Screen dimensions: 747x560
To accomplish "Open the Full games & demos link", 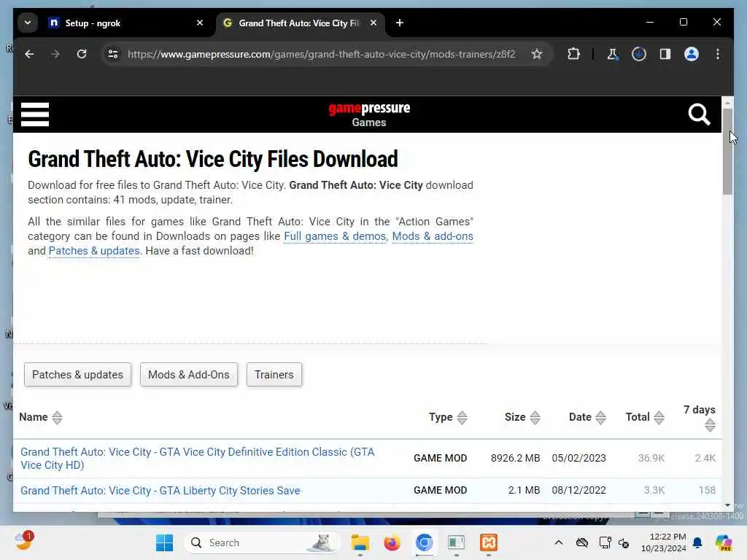I will click(x=335, y=236).
